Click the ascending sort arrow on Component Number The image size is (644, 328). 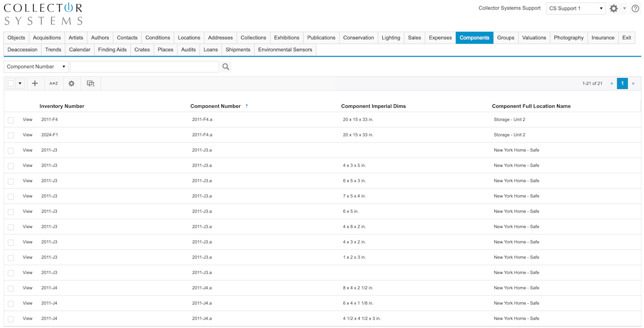[x=247, y=106]
